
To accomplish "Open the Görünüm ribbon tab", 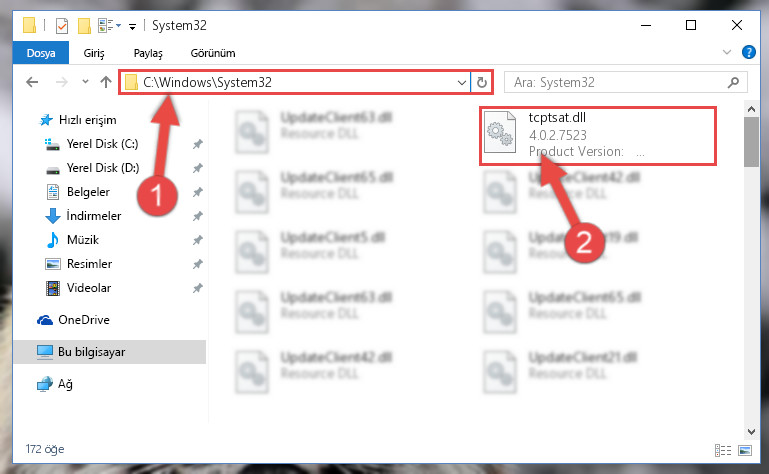I will coord(213,53).
